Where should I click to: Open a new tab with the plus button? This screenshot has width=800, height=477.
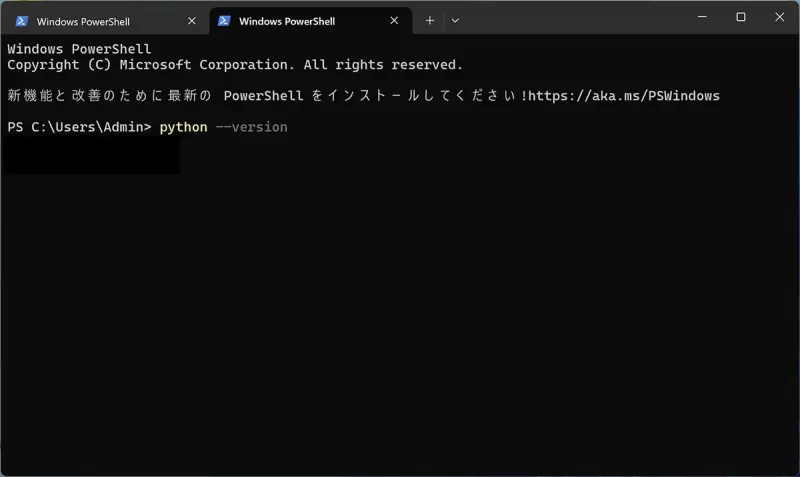[x=430, y=20]
